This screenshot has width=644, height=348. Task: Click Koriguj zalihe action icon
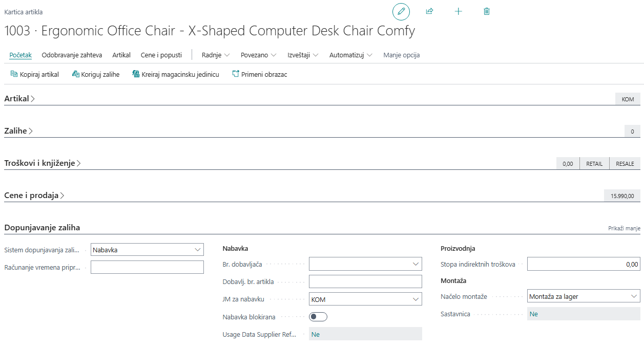pos(75,74)
